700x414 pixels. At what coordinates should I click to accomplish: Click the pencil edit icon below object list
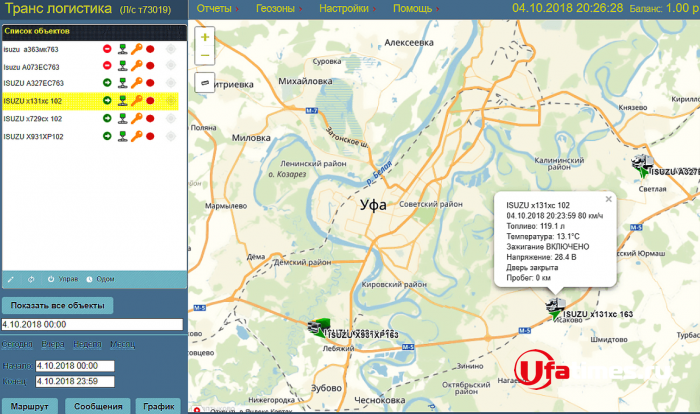[11, 279]
